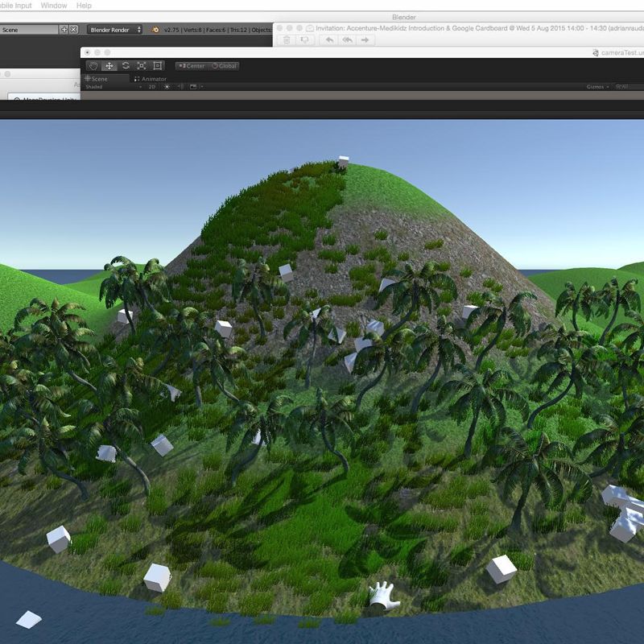The height and width of the screenshot is (644, 644).
Task: Click the reply-all arrows in mail window
Action: [x=348, y=39]
